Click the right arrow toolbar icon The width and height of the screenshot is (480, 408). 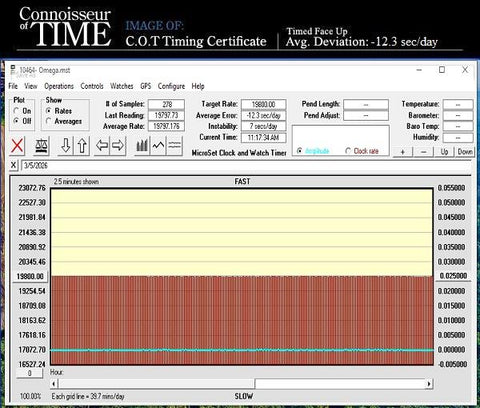[x=118, y=146]
